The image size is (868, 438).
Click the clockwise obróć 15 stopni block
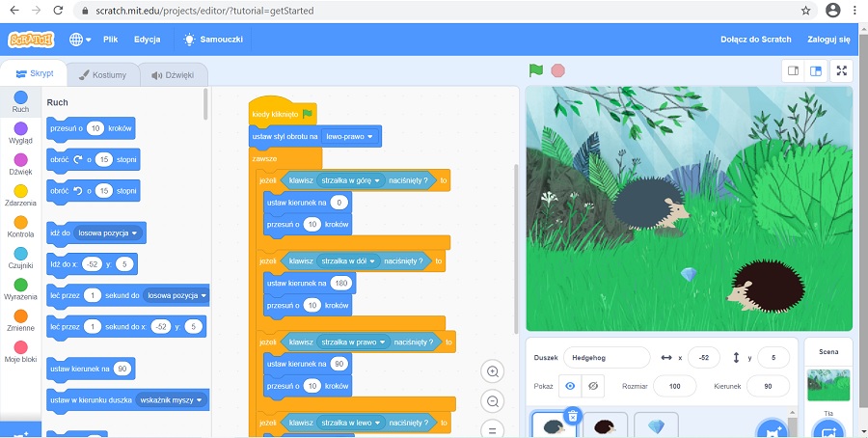(x=93, y=159)
